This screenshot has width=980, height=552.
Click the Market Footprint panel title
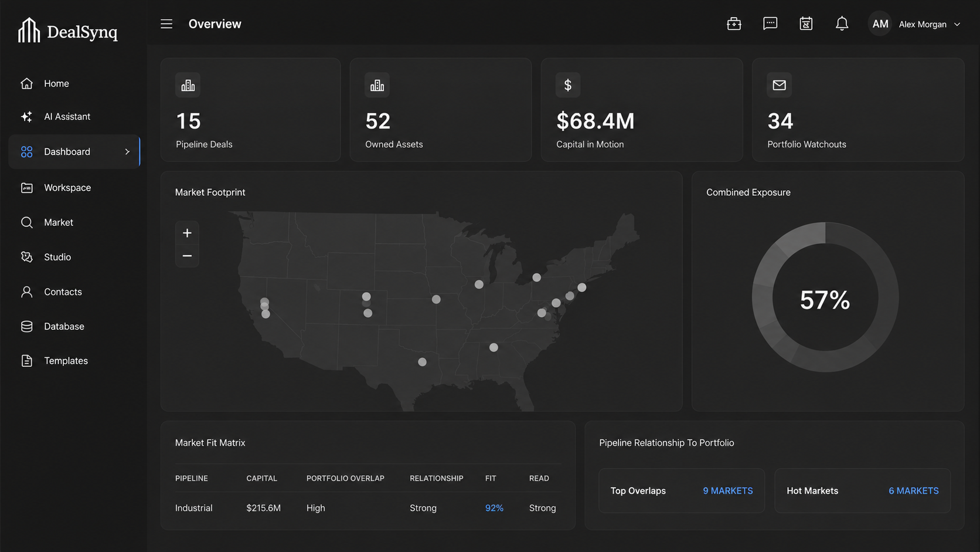(210, 192)
